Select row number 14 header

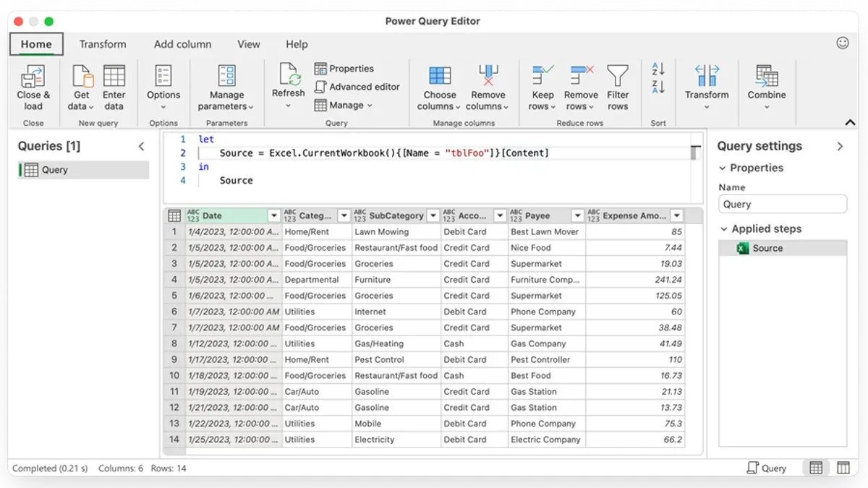tap(174, 440)
